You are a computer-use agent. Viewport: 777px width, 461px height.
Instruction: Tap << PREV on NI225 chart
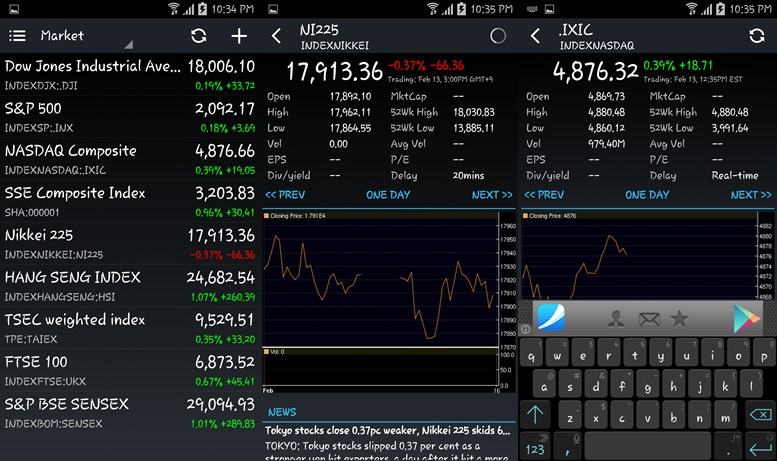click(x=285, y=195)
